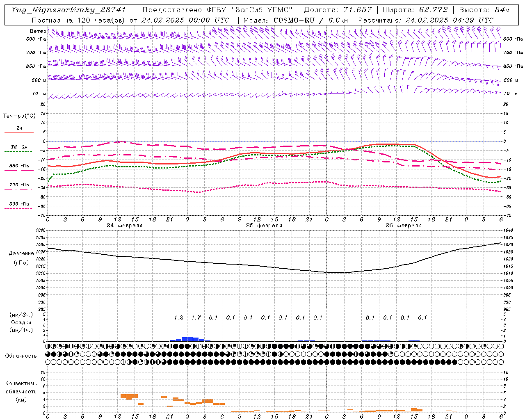Click the Долгота: 71.657 header field
Viewport: 525px width, 420px height.
338,10
